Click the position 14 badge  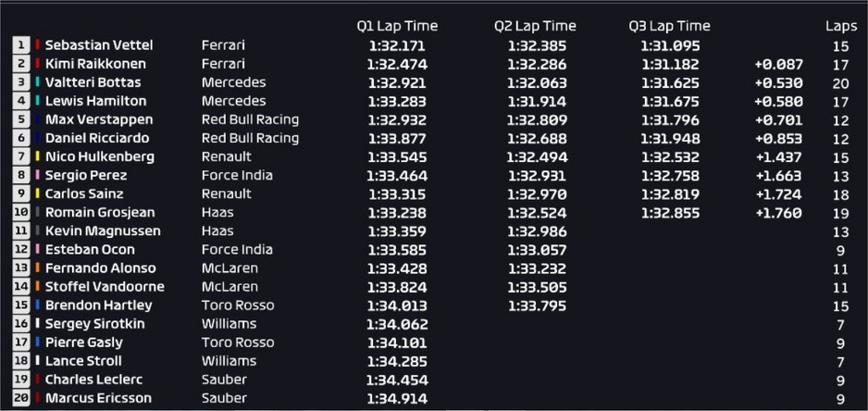(21, 287)
